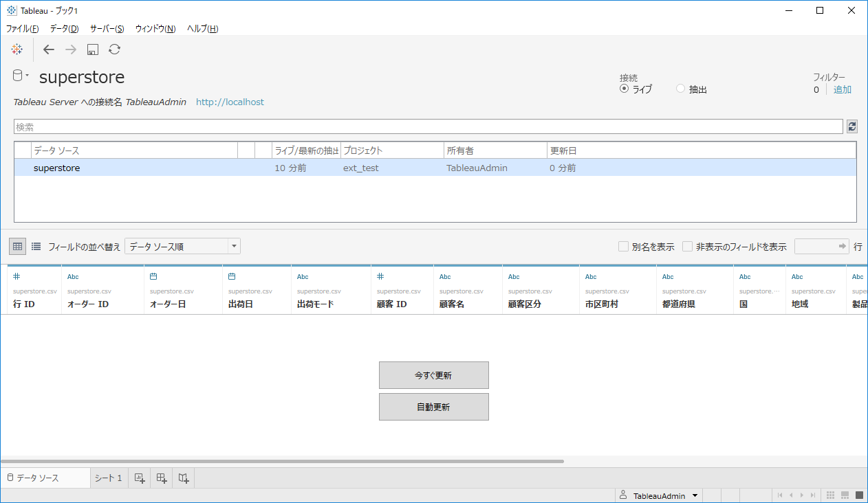Open the ウィンドウ(N) menu

155,28
